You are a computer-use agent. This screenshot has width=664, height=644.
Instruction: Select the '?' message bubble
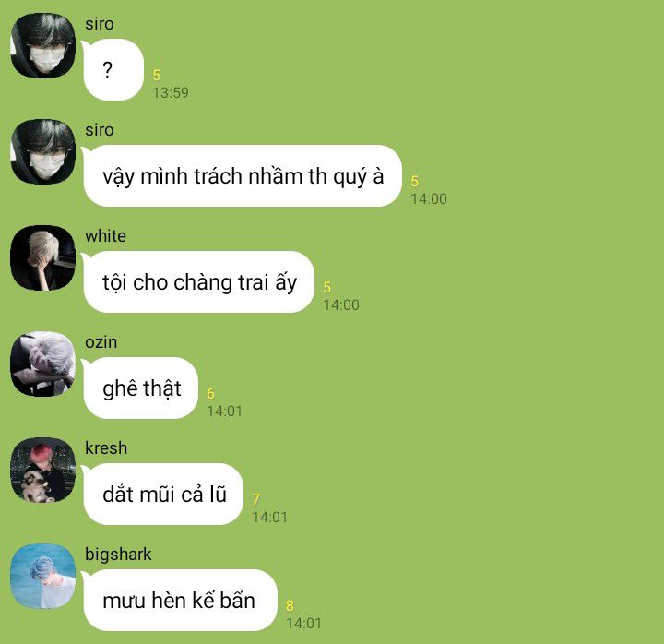point(113,70)
